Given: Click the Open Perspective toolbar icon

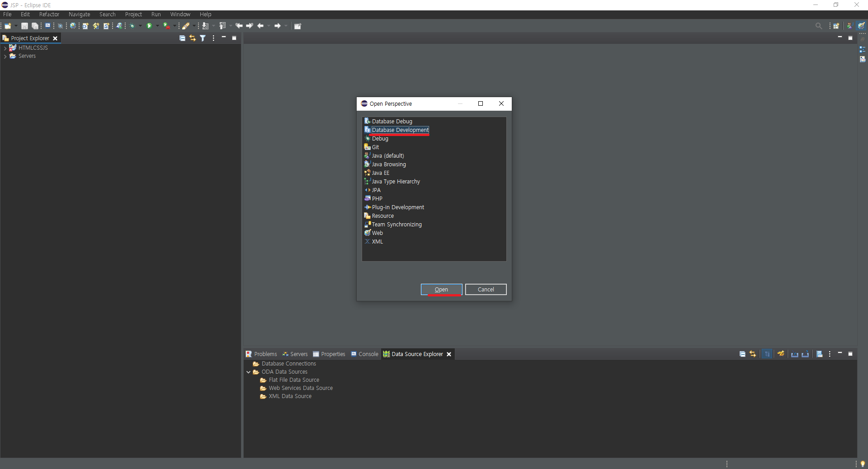Looking at the screenshot, I should [836, 26].
